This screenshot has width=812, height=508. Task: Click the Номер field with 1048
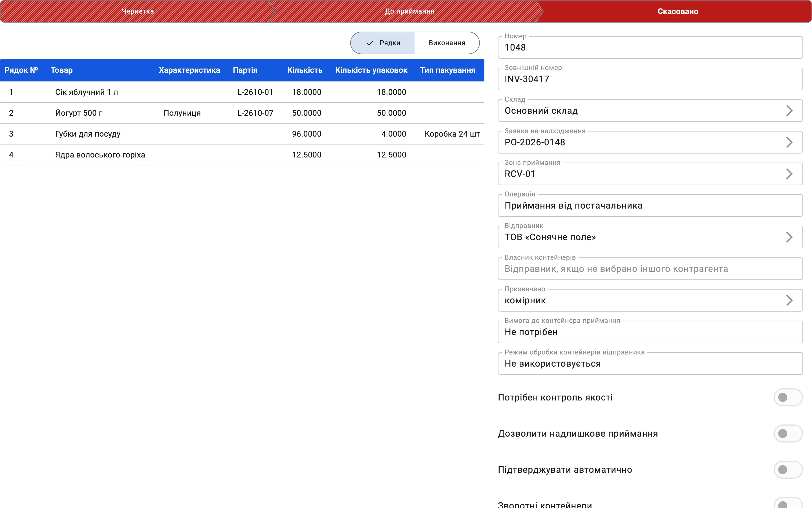tap(650, 47)
